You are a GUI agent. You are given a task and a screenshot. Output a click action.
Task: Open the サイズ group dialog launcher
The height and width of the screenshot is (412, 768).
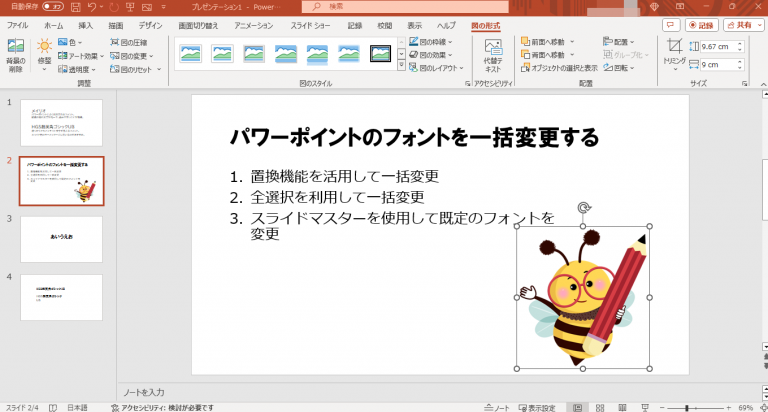[744, 84]
